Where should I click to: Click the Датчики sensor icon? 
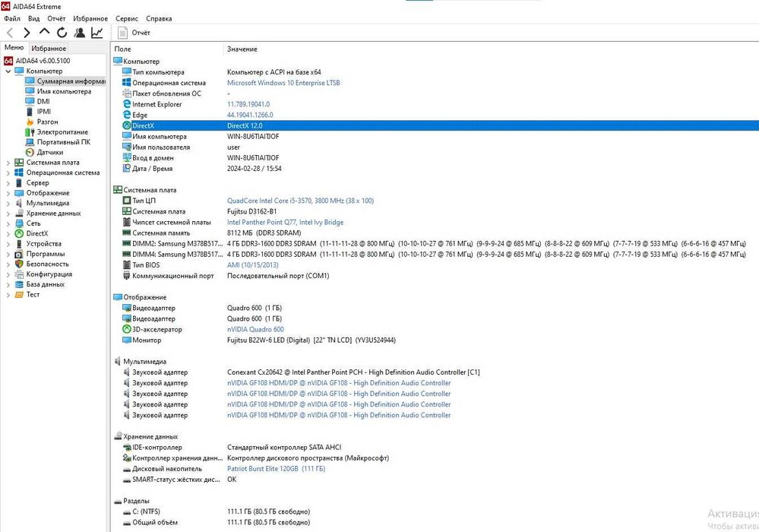pos(30,153)
